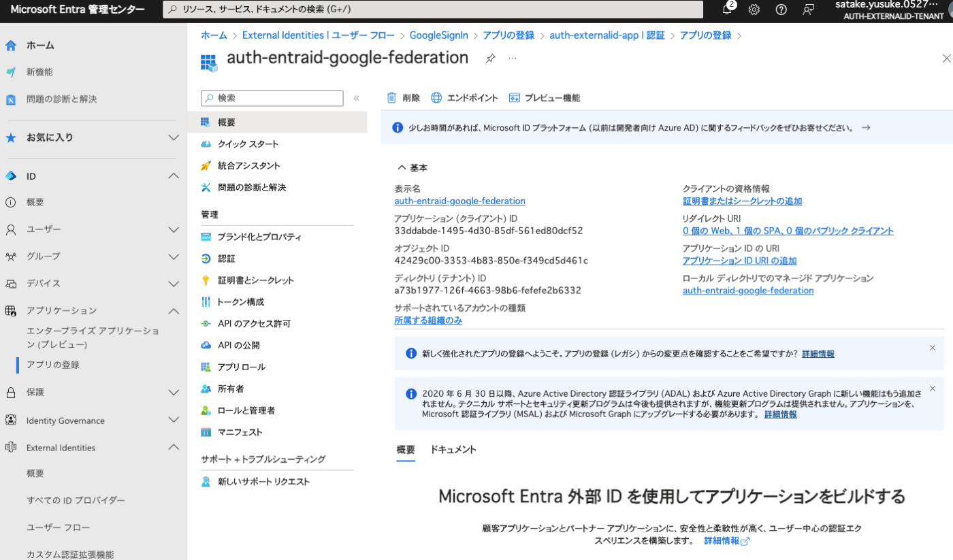Viewport: 953px width, 560px height.
Task: Pin auth-entraid-google-federation with the pin icon
Action: pos(490,59)
